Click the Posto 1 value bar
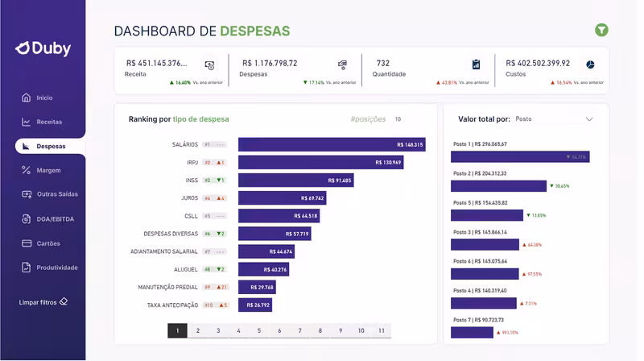 [x=520, y=156]
